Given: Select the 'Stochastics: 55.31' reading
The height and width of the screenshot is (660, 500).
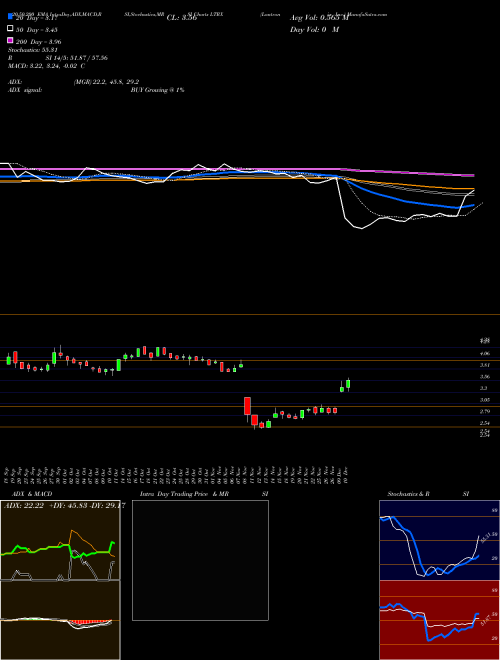Looking at the screenshot, I should pos(33,50).
